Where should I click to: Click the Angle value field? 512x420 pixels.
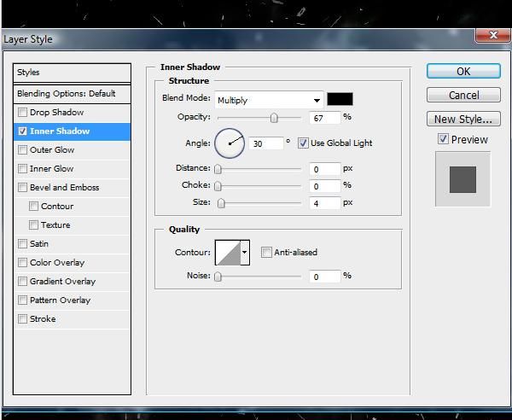coord(265,143)
